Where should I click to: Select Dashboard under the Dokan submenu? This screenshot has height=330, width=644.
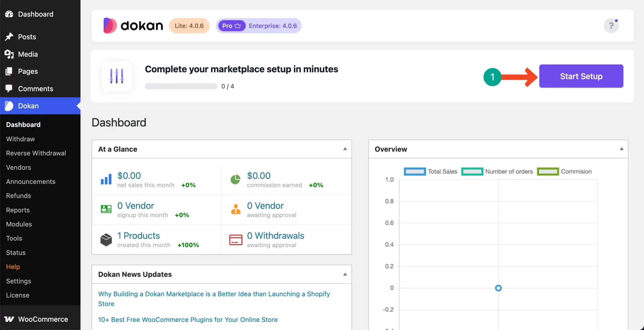23,125
